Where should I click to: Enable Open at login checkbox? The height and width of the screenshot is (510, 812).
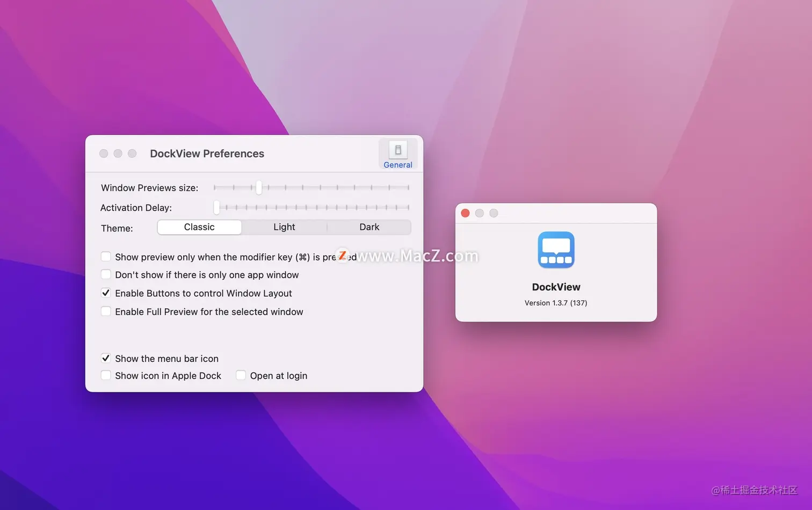[x=241, y=375]
